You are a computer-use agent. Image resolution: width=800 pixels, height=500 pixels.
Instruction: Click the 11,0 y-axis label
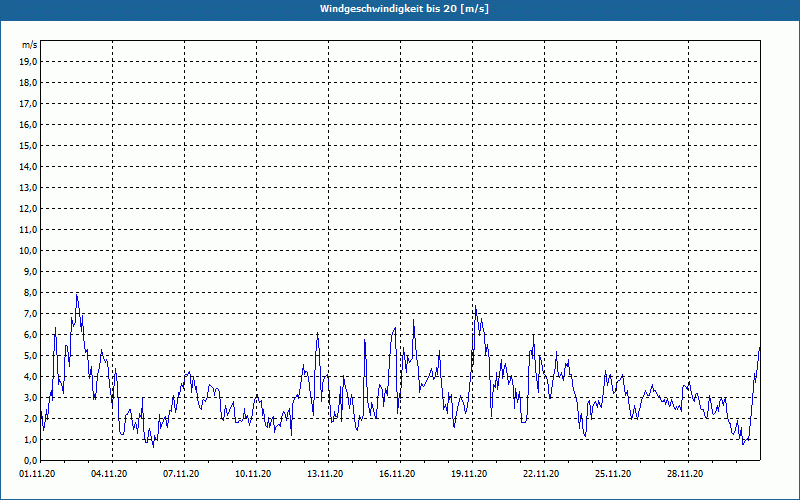coord(29,230)
